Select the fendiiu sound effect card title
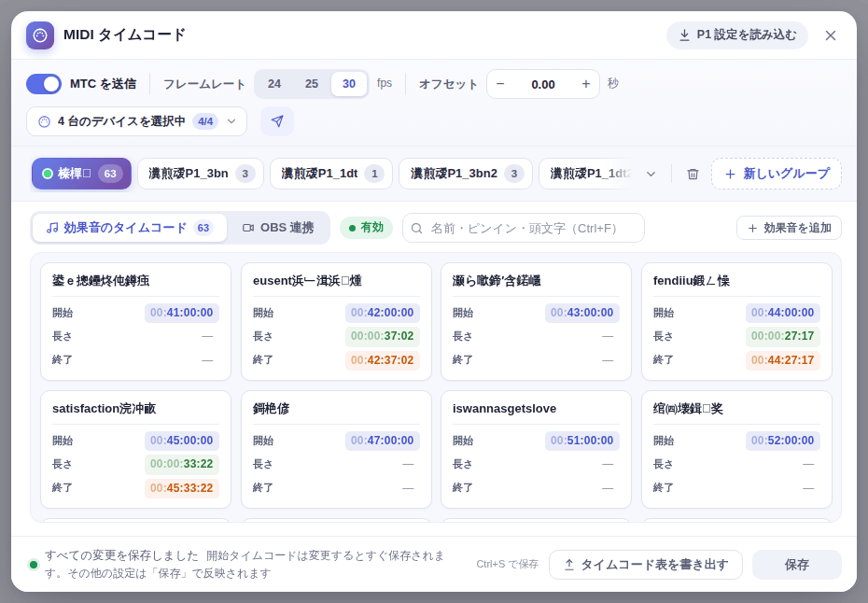 click(692, 281)
